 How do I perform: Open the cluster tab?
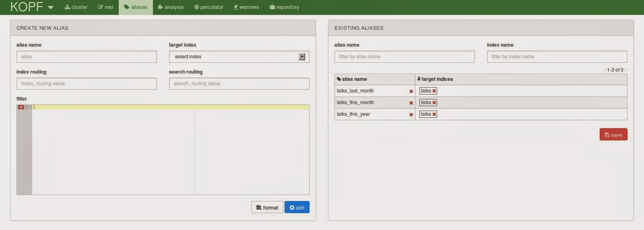pyautogui.click(x=76, y=7)
